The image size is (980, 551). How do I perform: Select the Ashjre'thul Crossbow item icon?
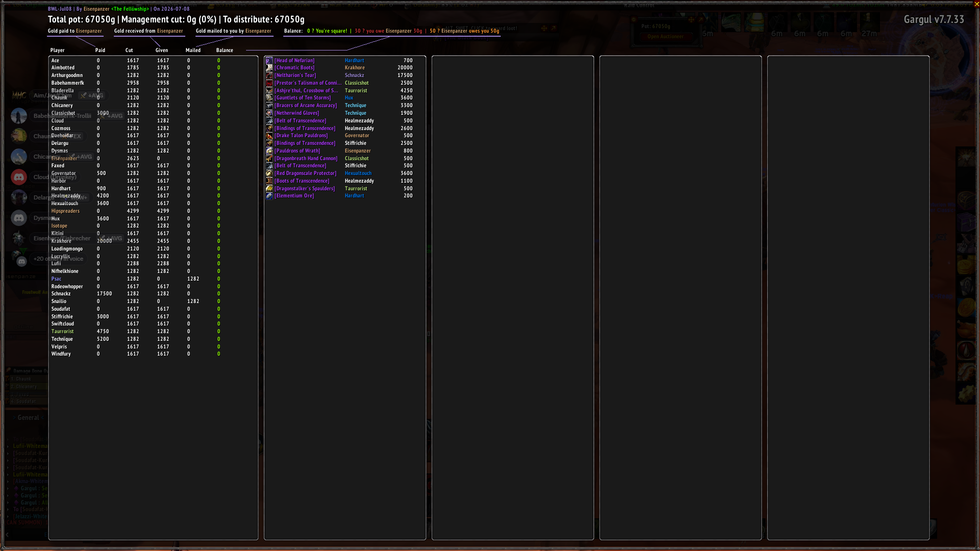(x=269, y=90)
